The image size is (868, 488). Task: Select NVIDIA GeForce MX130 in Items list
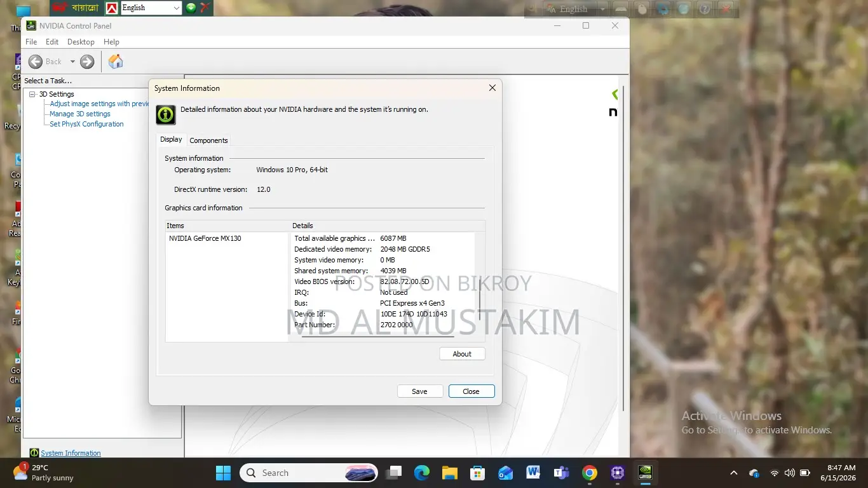pos(205,238)
